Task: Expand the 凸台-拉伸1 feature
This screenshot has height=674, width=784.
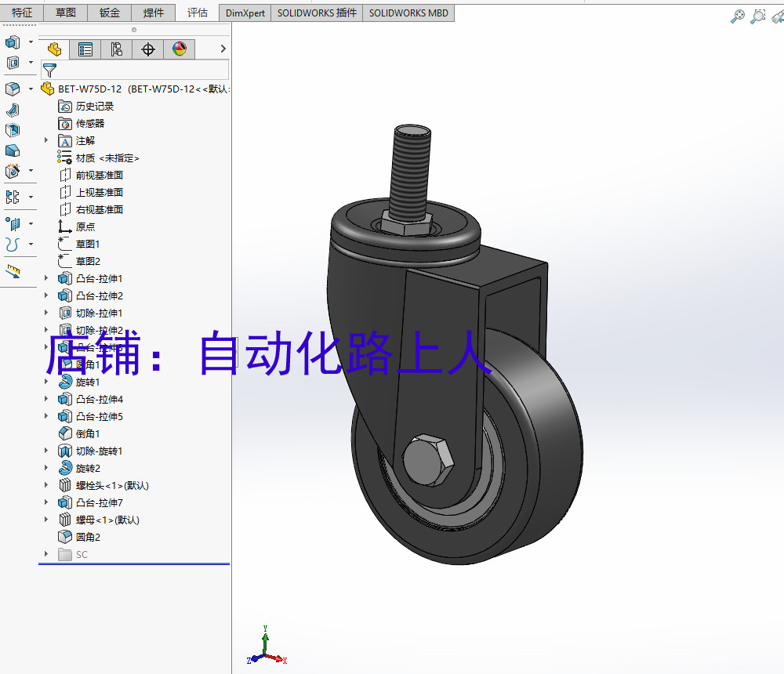Action: click(x=46, y=278)
